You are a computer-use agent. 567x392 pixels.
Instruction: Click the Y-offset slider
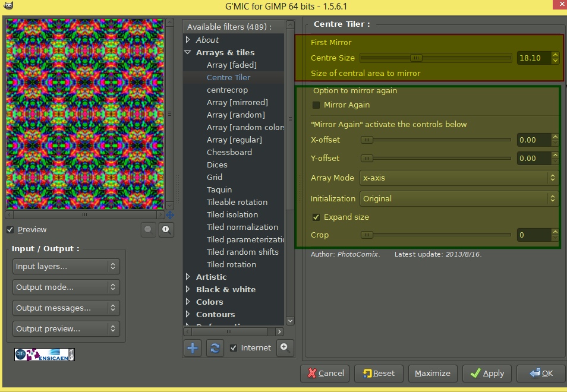tap(436, 158)
